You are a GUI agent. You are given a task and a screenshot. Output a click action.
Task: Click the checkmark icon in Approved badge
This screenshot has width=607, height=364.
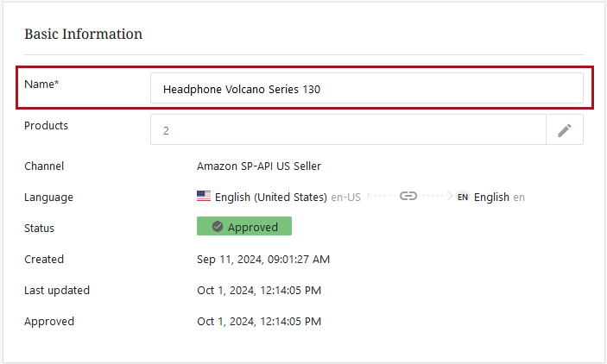coord(218,227)
